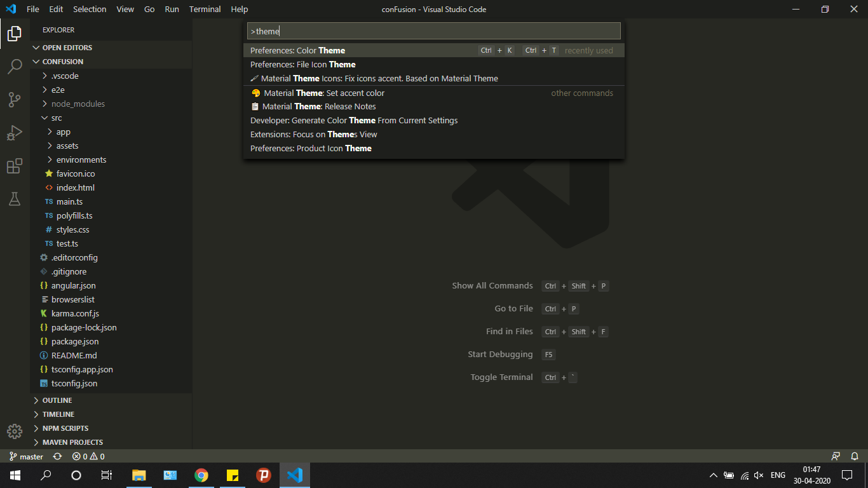Image resolution: width=868 pixels, height=488 pixels.
Task: Select Developer: Generate Color Theme From Current Settings
Action: pyautogui.click(x=434, y=120)
